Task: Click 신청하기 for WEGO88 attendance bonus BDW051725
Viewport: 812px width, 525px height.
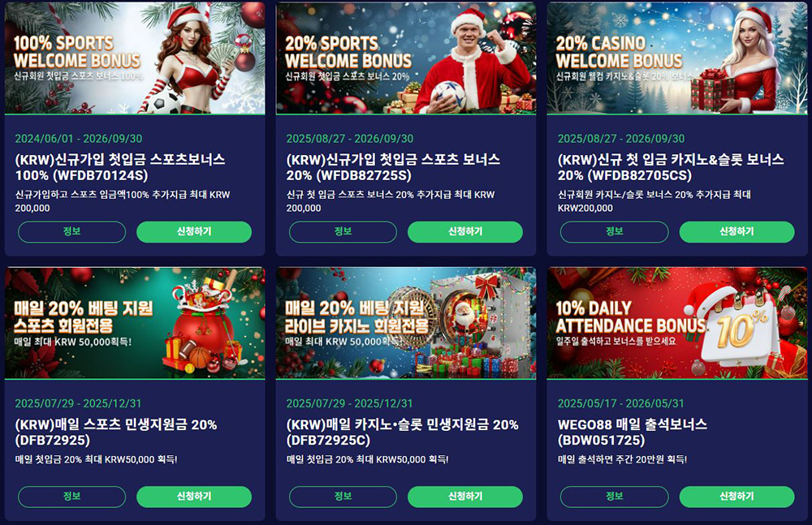Action: click(737, 497)
